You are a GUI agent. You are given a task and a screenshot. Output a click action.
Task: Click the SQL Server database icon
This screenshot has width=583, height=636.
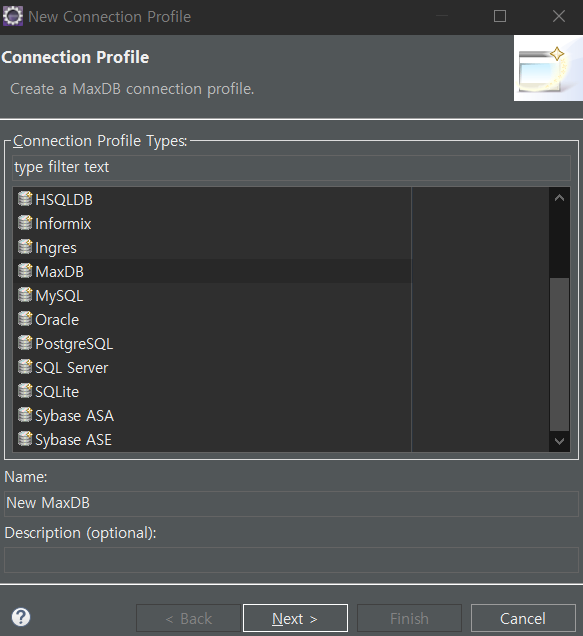[x=25, y=367]
